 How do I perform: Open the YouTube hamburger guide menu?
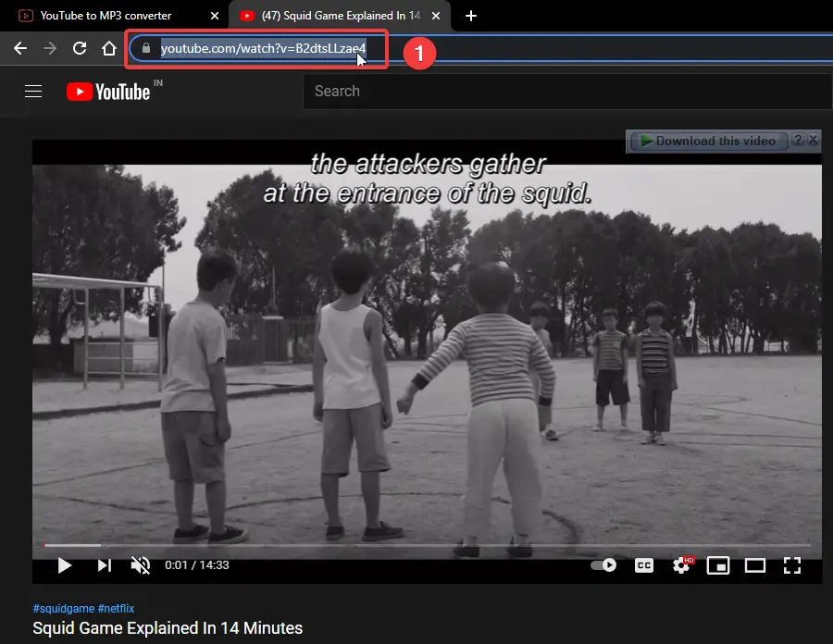pos(33,92)
